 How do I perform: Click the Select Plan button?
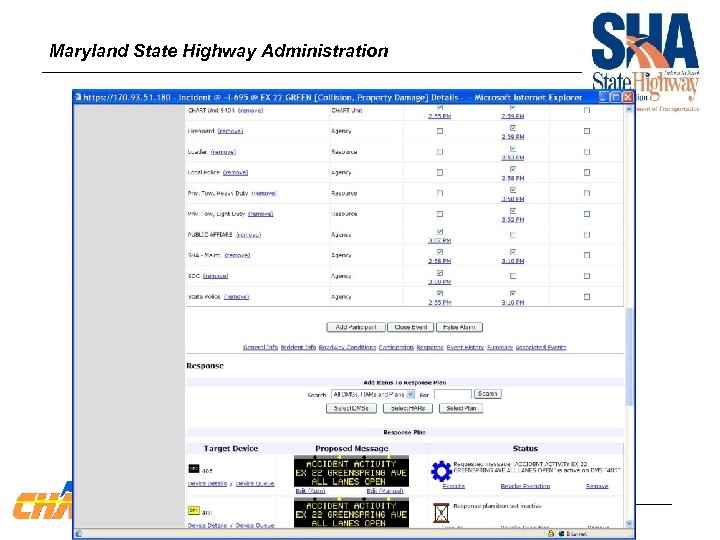point(461,408)
